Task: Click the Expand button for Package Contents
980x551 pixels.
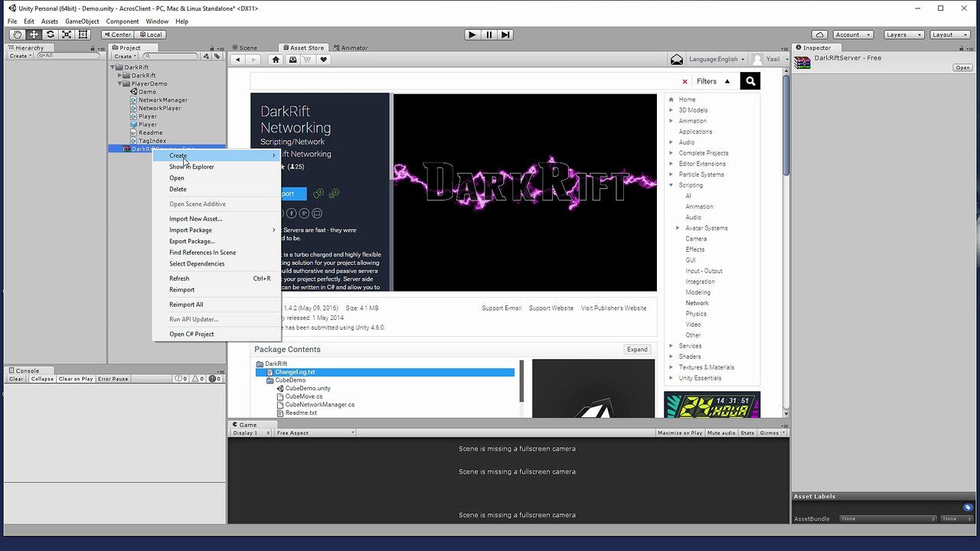Action: (637, 350)
